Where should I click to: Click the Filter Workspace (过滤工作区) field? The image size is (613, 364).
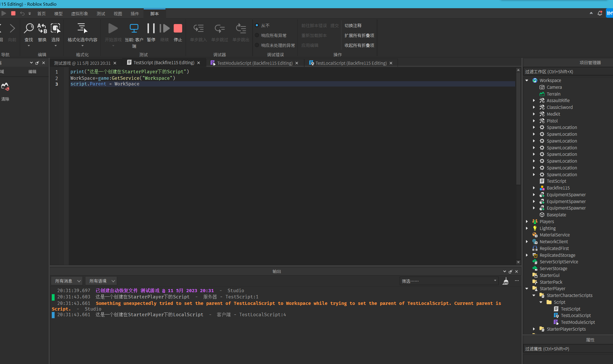[x=568, y=72]
